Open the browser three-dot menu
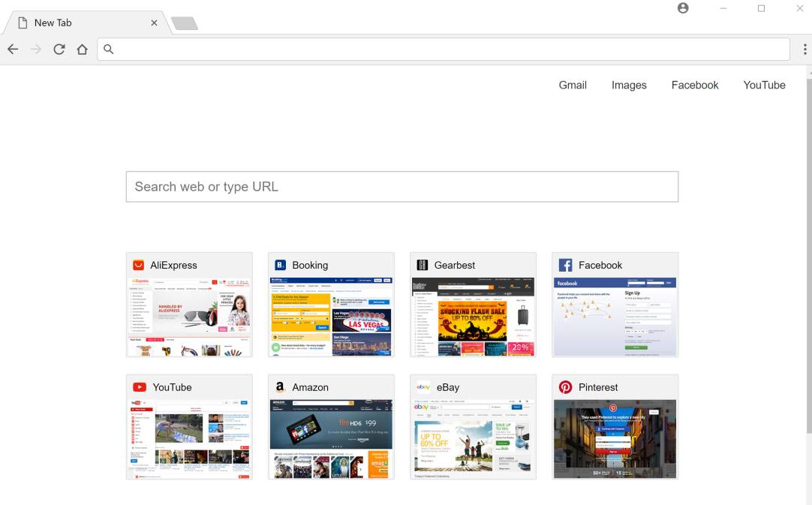The image size is (812, 505). coord(804,50)
